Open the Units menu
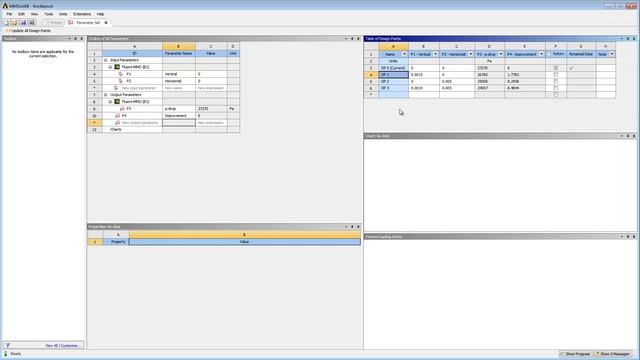 (63, 14)
